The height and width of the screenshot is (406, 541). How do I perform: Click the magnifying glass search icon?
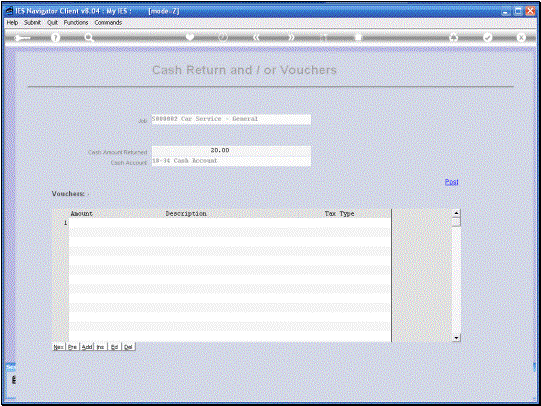tap(89, 38)
